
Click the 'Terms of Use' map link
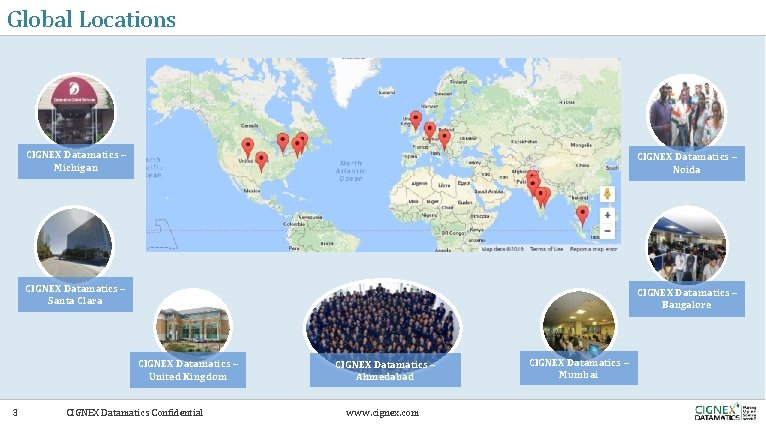pyautogui.click(x=546, y=249)
